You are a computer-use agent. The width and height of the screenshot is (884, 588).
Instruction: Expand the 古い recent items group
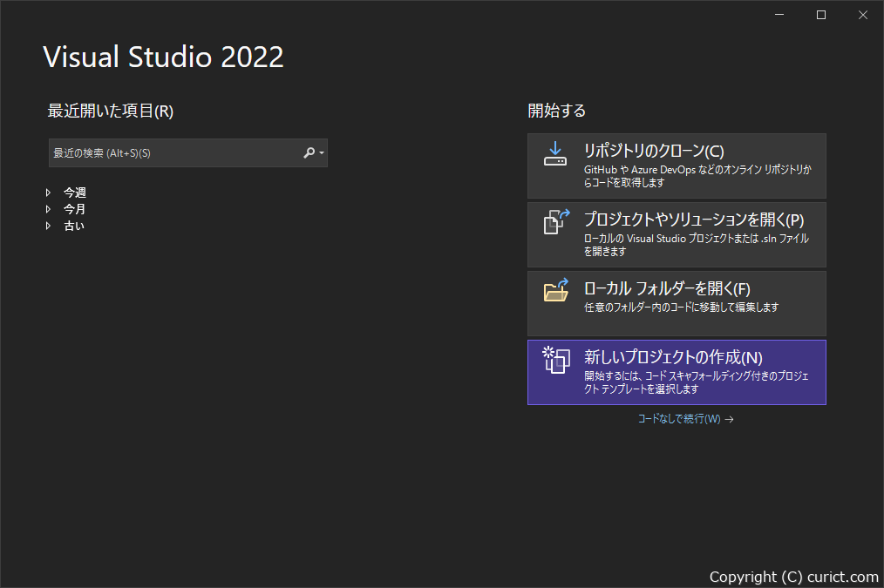pyautogui.click(x=50, y=225)
